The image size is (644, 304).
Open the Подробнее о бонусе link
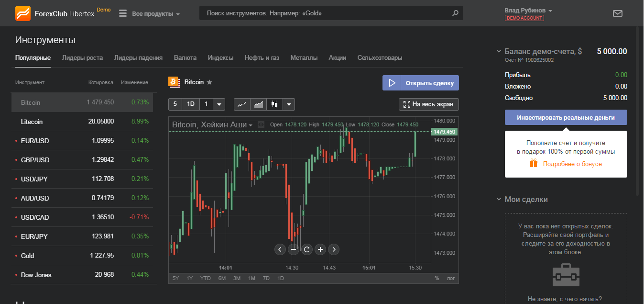coord(572,164)
